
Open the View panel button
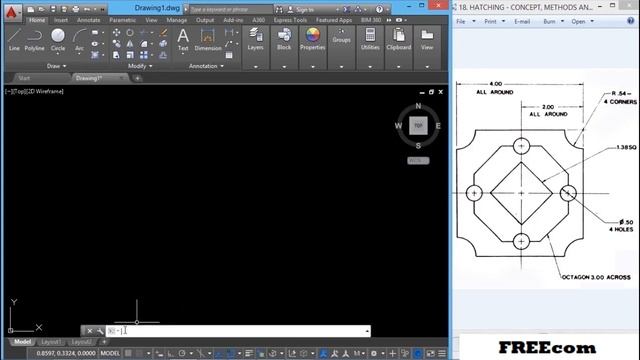tap(427, 40)
